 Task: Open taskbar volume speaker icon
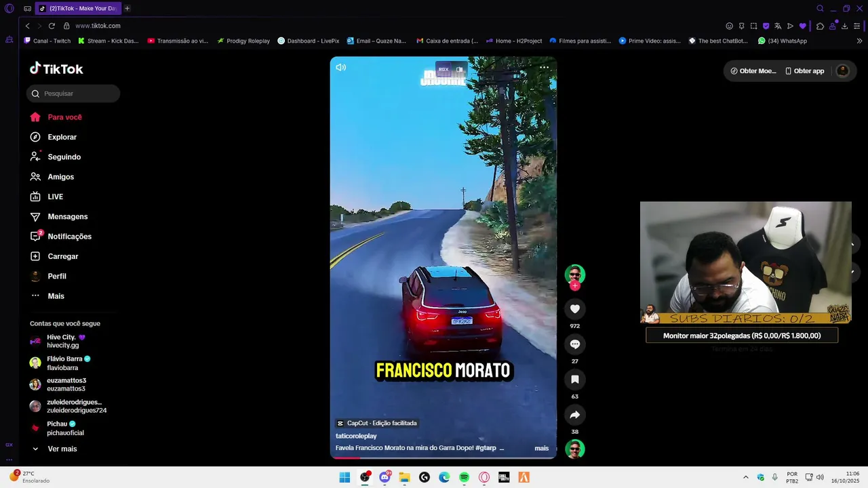pyautogui.click(x=820, y=477)
